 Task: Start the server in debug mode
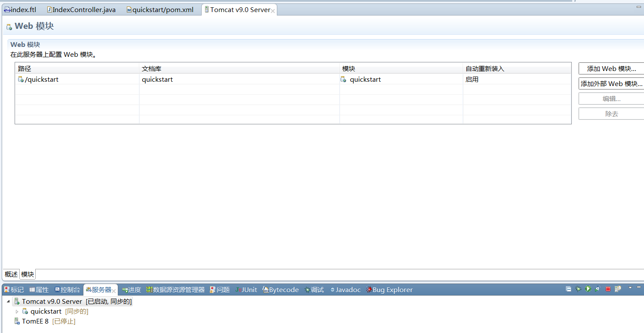(x=578, y=289)
